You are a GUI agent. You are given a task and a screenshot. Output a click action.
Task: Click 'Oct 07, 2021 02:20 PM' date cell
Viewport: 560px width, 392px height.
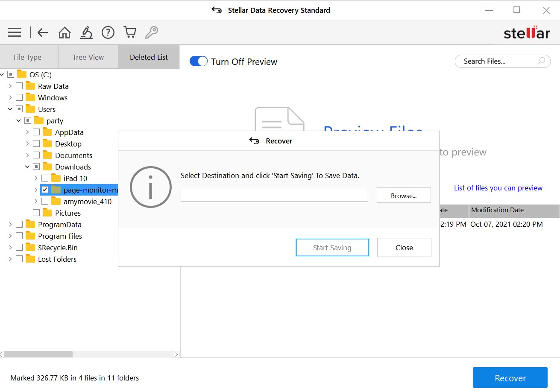507,224
